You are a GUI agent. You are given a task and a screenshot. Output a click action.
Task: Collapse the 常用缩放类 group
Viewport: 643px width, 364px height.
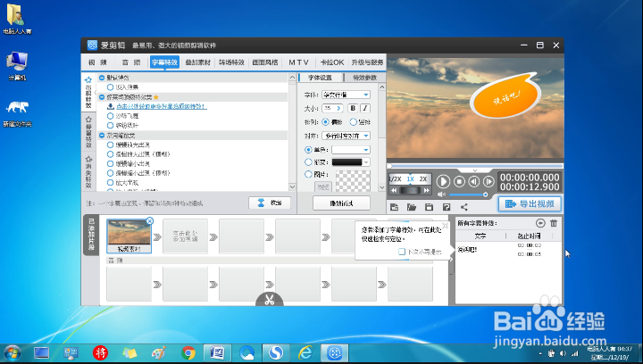point(102,135)
